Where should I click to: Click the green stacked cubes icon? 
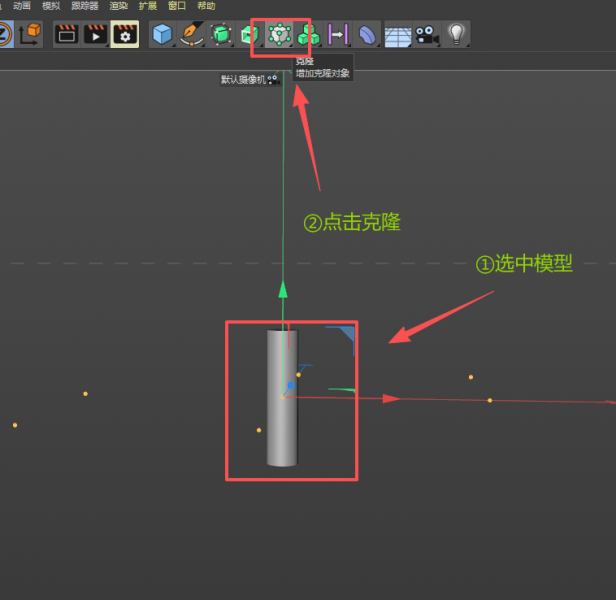[308, 34]
